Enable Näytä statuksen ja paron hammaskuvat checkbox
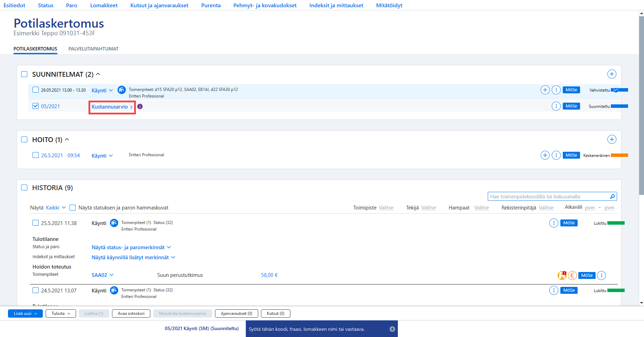 click(x=73, y=208)
